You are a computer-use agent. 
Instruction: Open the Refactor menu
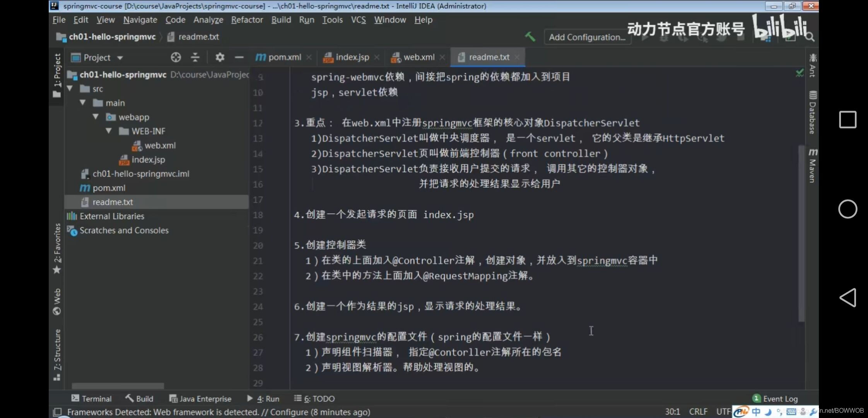click(247, 20)
